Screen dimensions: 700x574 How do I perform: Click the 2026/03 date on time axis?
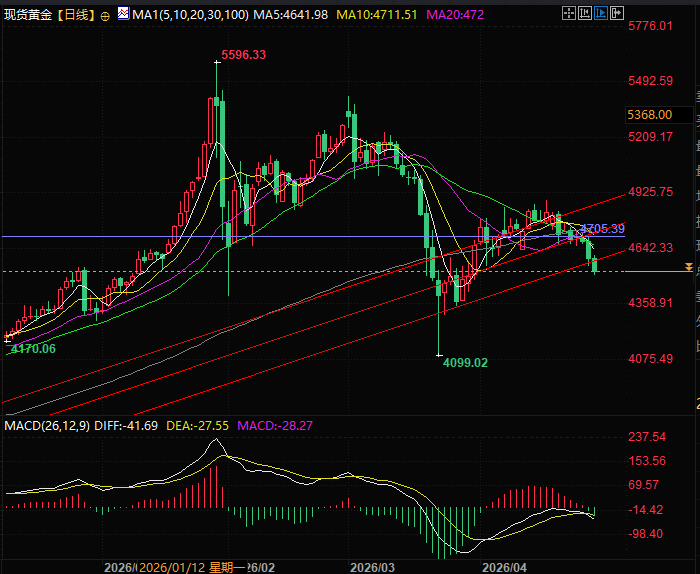pos(373,566)
